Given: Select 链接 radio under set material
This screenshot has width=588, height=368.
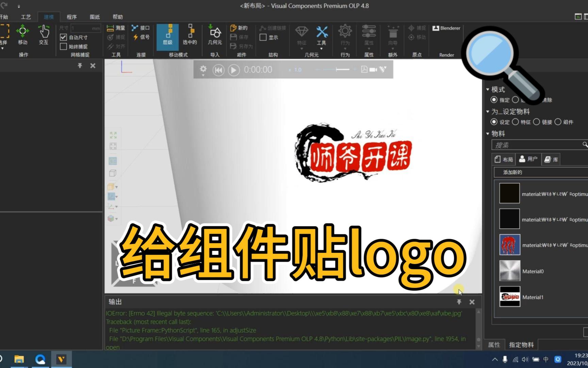Looking at the screenshot, I should click(537, 122).
